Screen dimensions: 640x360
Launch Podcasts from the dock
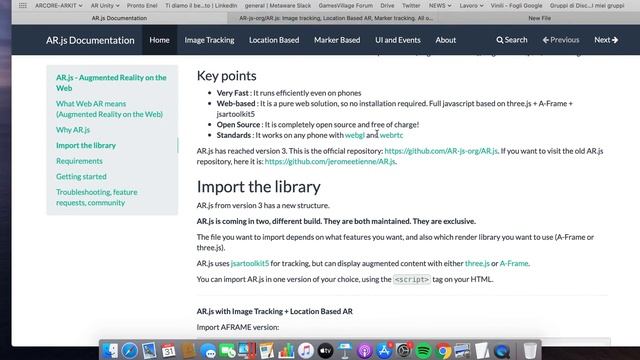(x=364, y=351)
